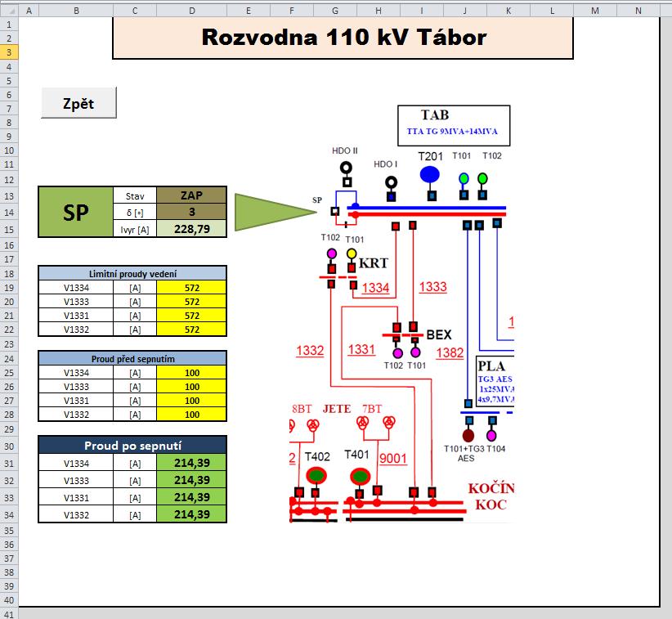Click the SP switch square in diagram
Image resolution: width=672 pixels, height=619 pixels.
coord(335,211)
